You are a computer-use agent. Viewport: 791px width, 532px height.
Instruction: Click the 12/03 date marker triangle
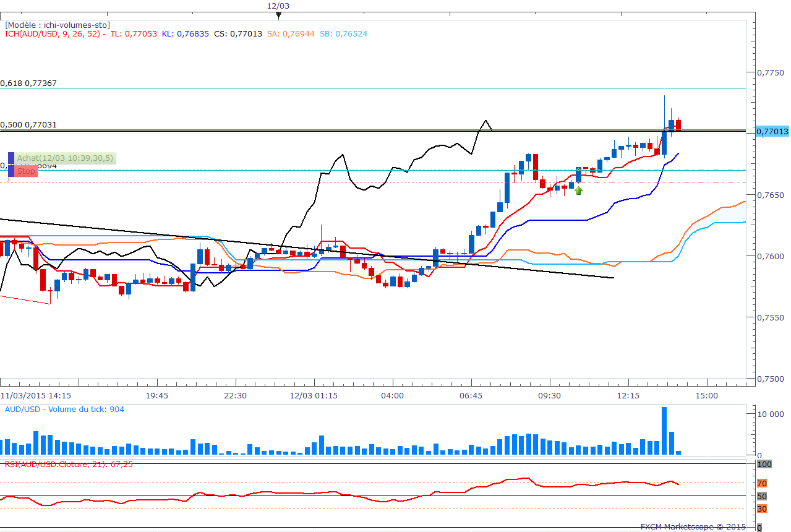point(279,15)
